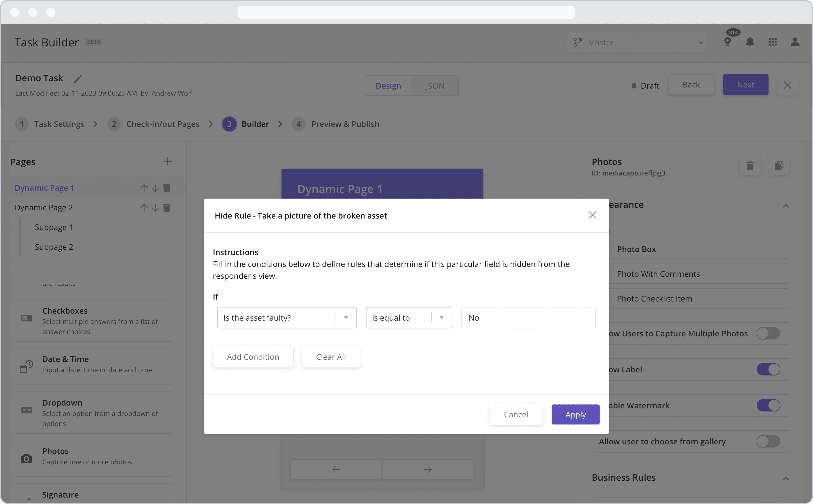Image resolution: width=813 pixels, height=504 pixels.
Task: Select Dynamic Page 2 in Pages list
Action: point(44,208)
